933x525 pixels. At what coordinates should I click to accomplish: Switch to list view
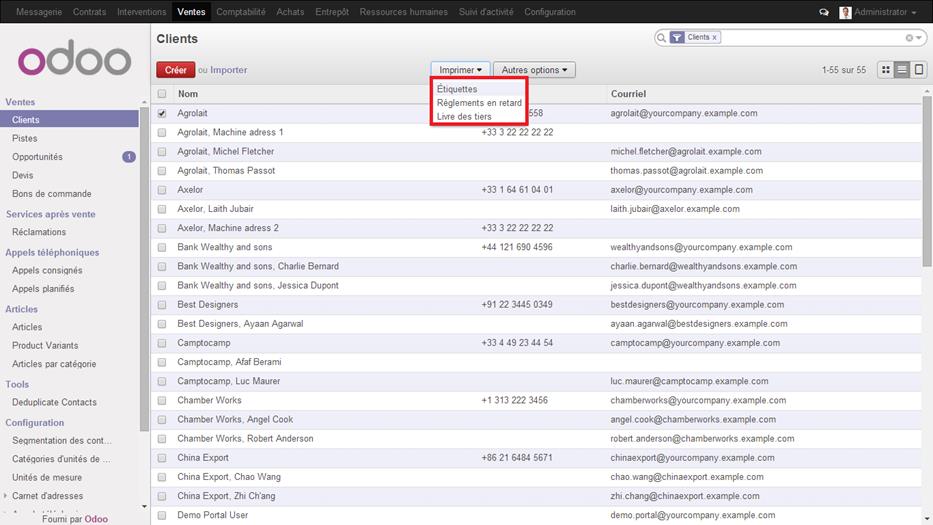pos(902,70)
